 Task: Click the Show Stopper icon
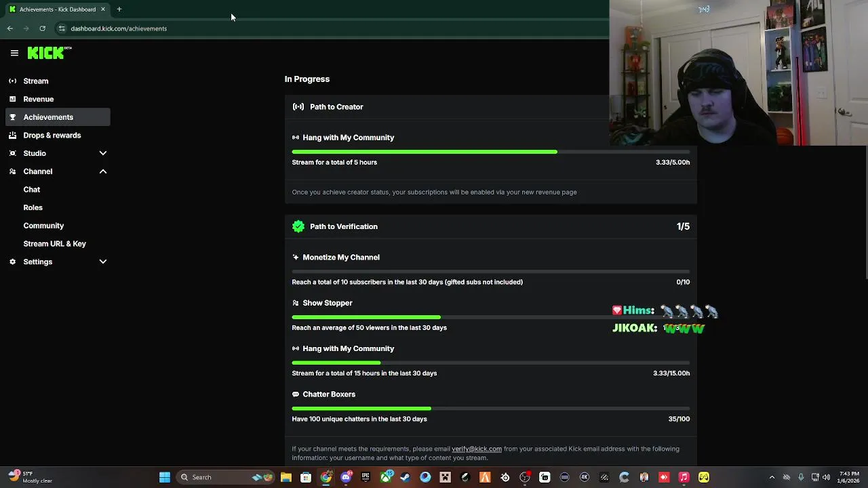point(296,303)
